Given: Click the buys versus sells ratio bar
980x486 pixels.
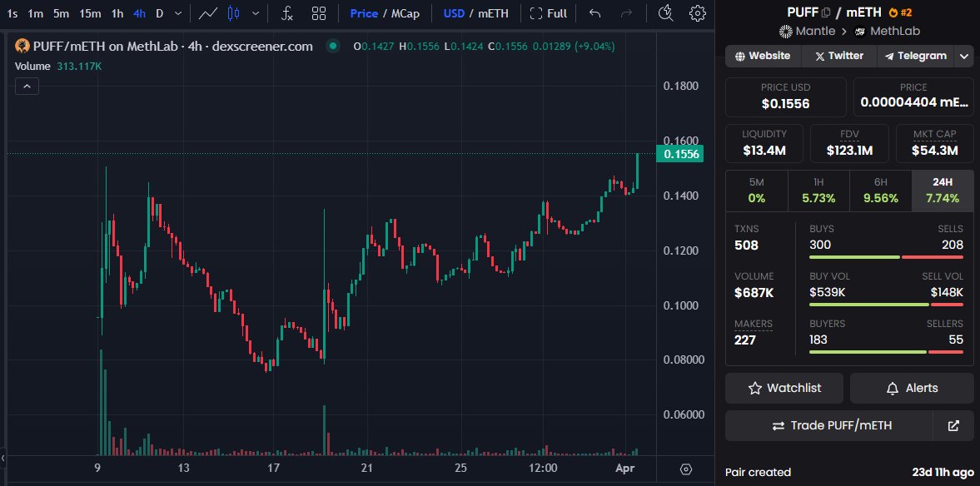Looking at the screenshot, I should 886,257.
